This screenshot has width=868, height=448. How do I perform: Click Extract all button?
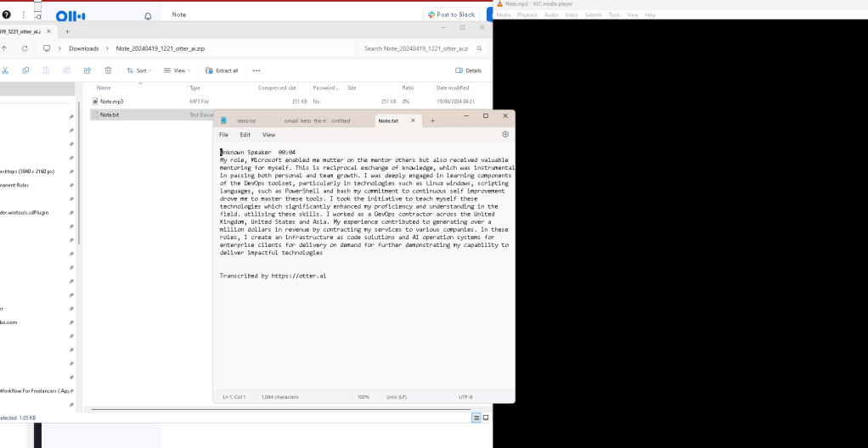pyautogui.click(x=222, y=70)
